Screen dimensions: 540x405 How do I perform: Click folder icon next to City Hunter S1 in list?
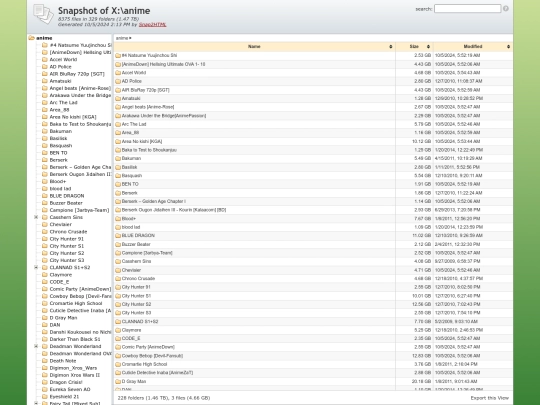(x=118, y=296)
